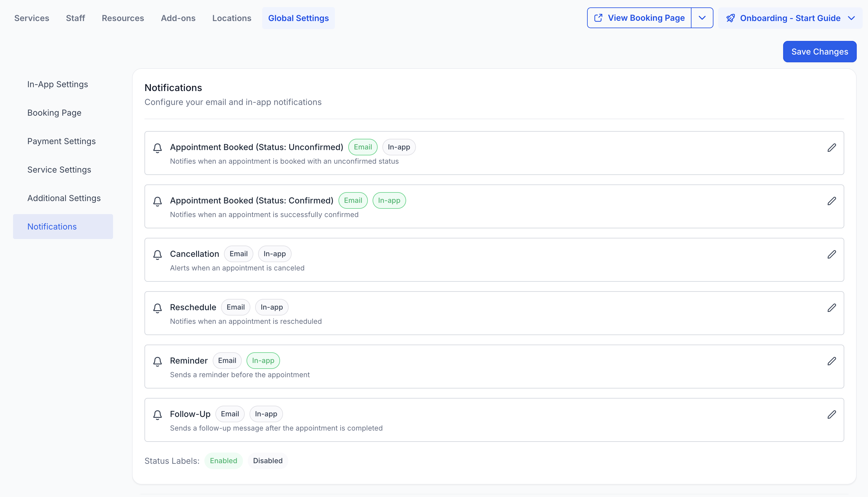
Task: Expand Onboarding Start Guide chevron
Action: tap(851, 18)
